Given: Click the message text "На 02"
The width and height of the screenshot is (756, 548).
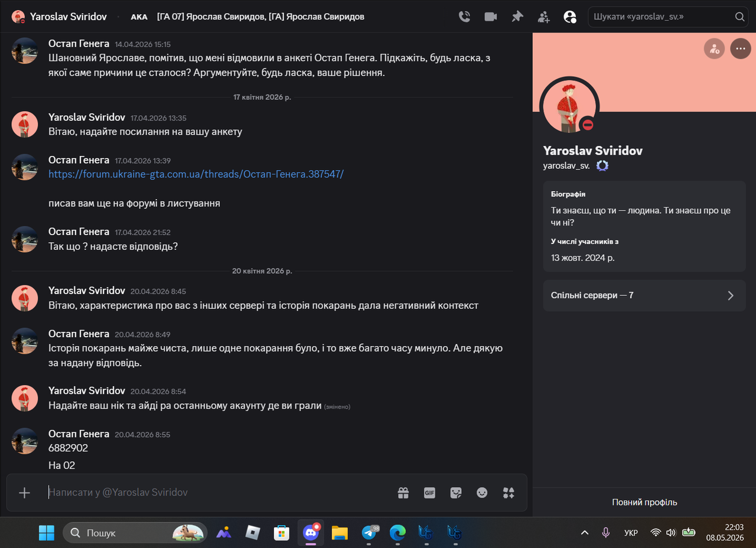Looking at the screenshot, I should (x=61, y=465).
